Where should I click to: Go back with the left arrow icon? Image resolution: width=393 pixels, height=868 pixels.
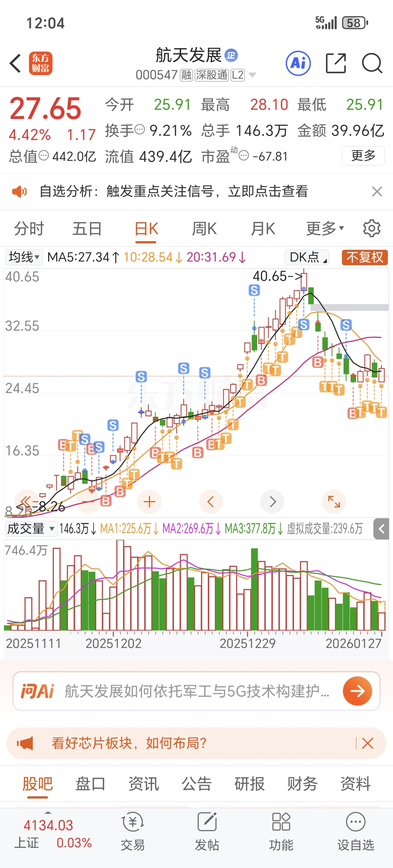pos(15,63)
